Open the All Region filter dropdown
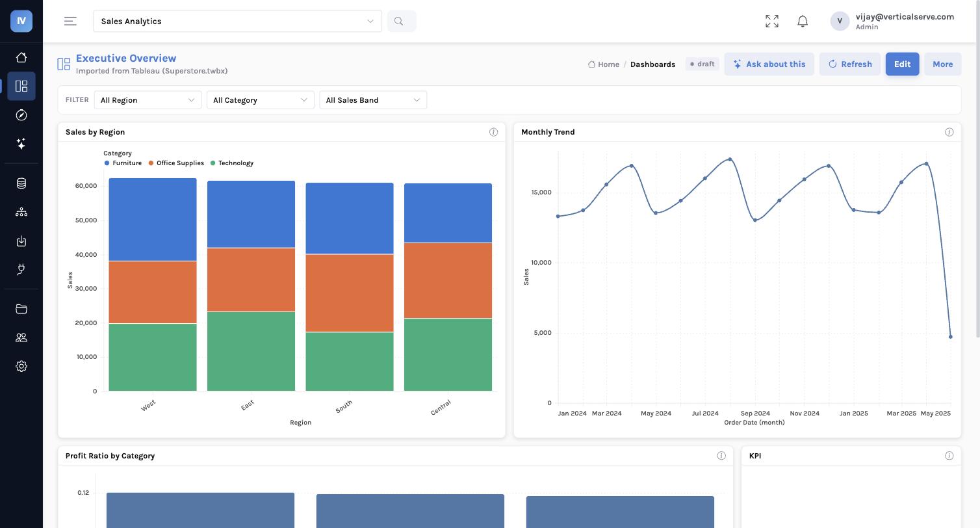Viewport: 980px width, 528px height. coord(148,100)
